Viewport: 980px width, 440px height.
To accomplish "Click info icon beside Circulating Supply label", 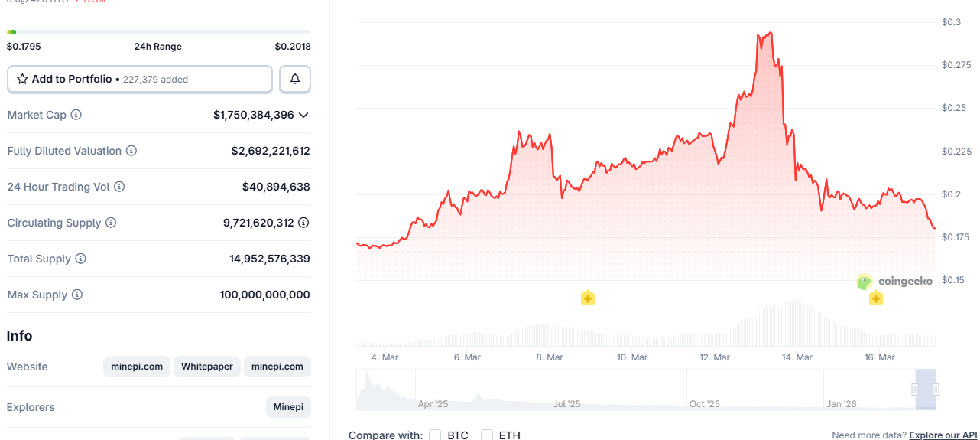I will (111, 223).
